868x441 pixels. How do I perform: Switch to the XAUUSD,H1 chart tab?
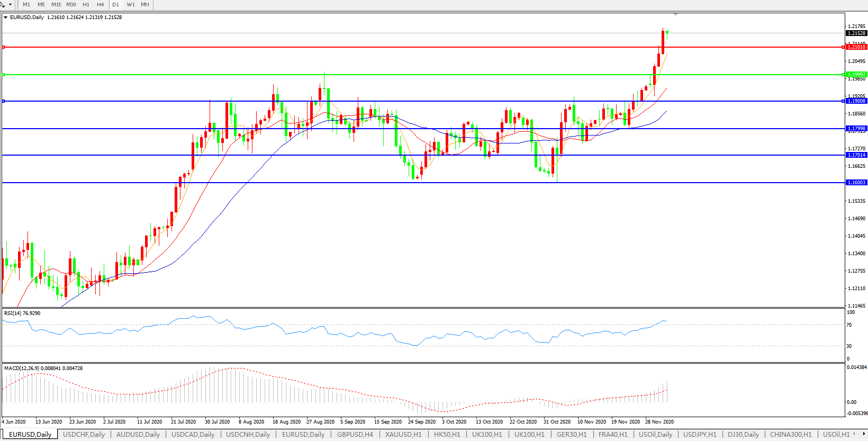403,435
